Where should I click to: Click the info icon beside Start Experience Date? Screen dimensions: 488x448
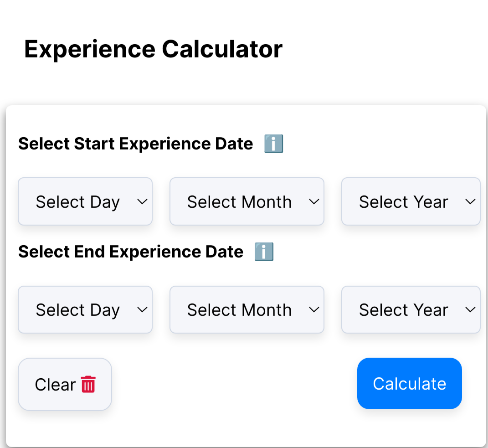point(274,143)
